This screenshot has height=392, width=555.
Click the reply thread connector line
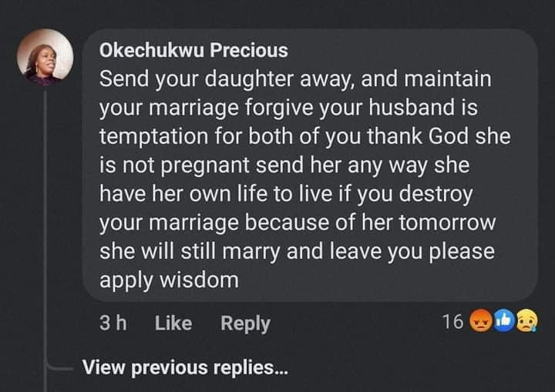tap(46, 231)
